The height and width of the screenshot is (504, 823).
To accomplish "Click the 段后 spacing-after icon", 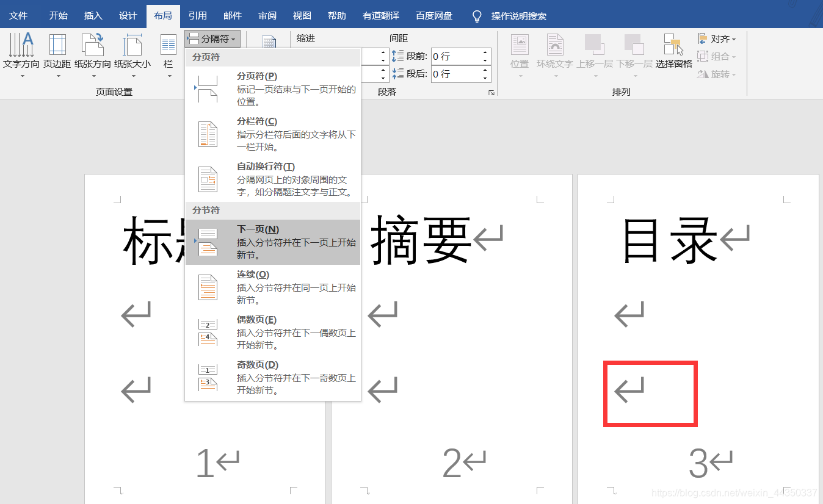I will tap(397, 74).
